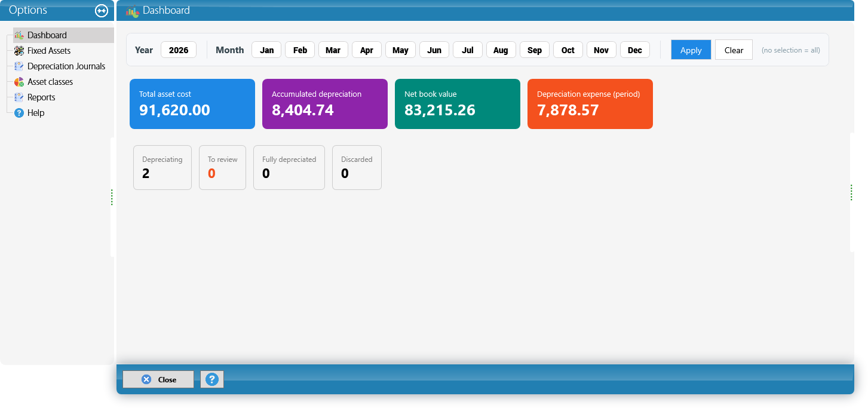Screen dimensions: 868x408
Task: Click the Net book value card
Action: (458, 104)
